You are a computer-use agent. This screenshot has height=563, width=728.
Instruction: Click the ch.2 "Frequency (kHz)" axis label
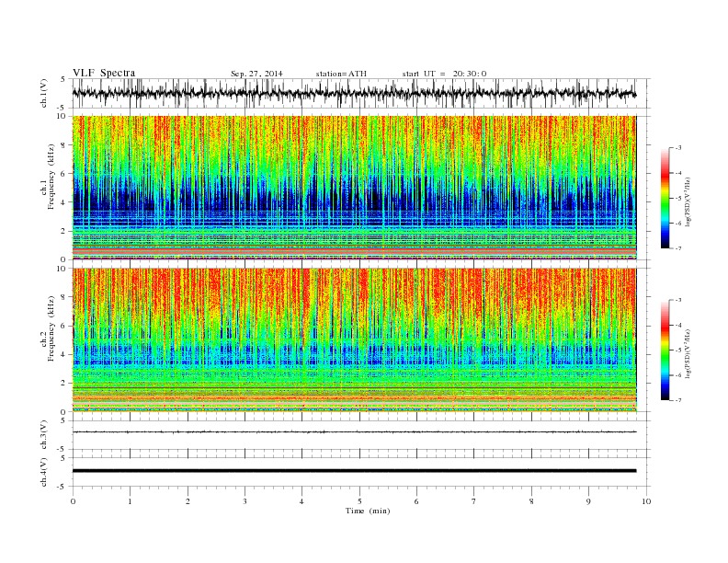click(x=51, y=328)
